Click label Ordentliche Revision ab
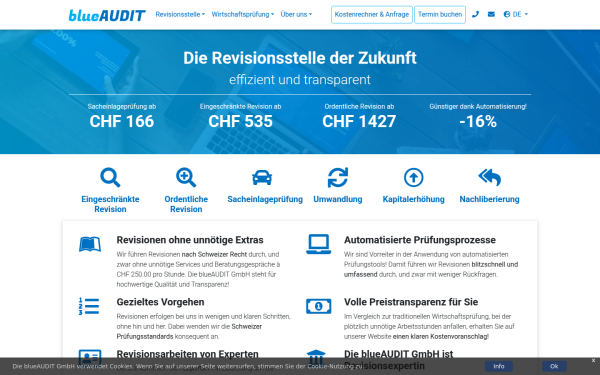The height and width of the screenshot is (375, 600). click(x=359, y=106)
